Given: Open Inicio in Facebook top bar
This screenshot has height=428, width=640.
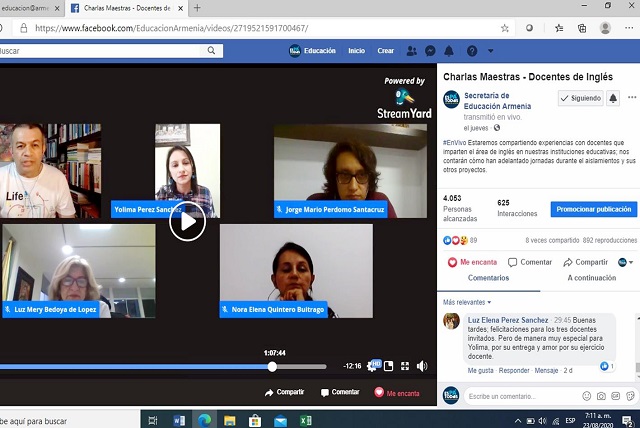Looking at the screenshot, I should click(x=356, y=51).
